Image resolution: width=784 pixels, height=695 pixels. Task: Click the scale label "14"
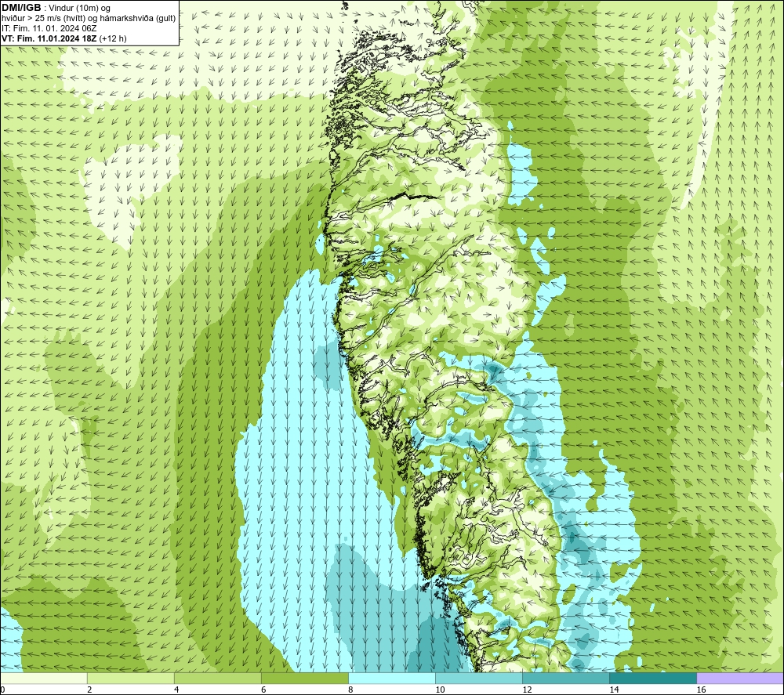pyautogui.click(x=614, y=690)
